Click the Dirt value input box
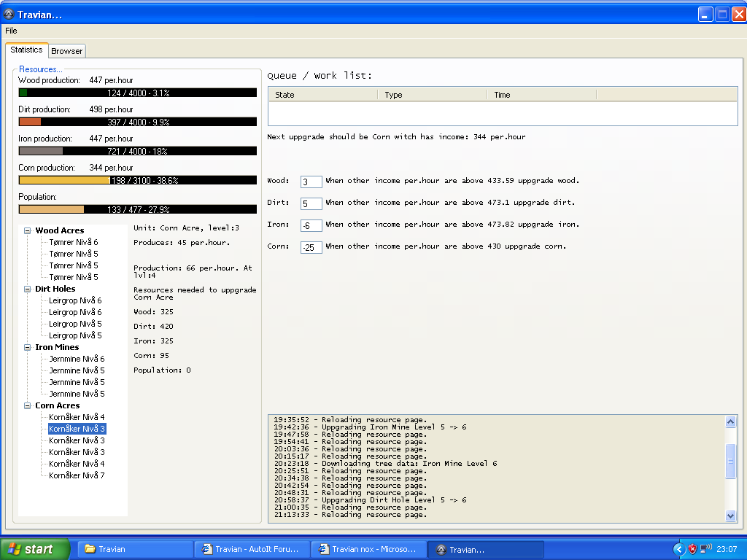Viewport: 747px width, 560px height. point(311,203)
